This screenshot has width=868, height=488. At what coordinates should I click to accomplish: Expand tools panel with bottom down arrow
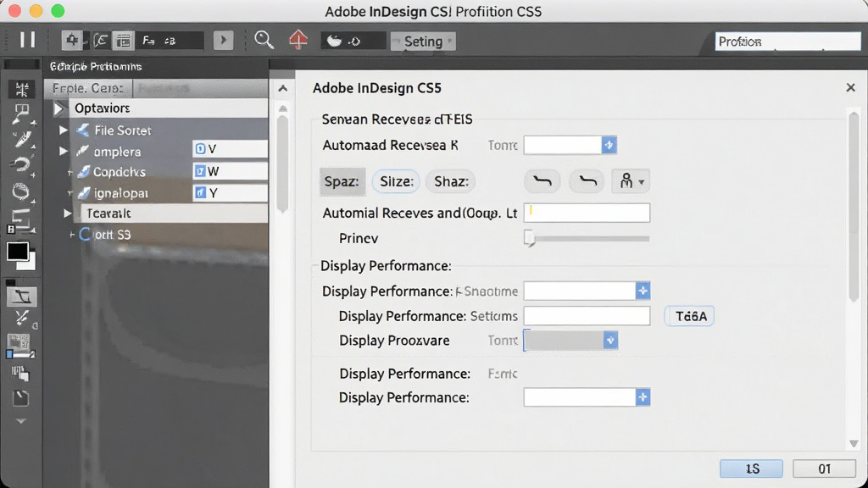(20, 421)
